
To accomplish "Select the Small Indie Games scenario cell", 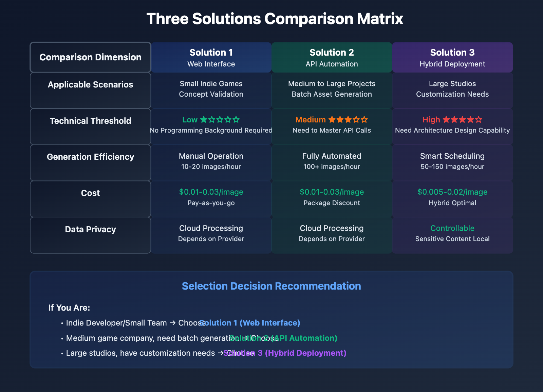I will [211, 89].
